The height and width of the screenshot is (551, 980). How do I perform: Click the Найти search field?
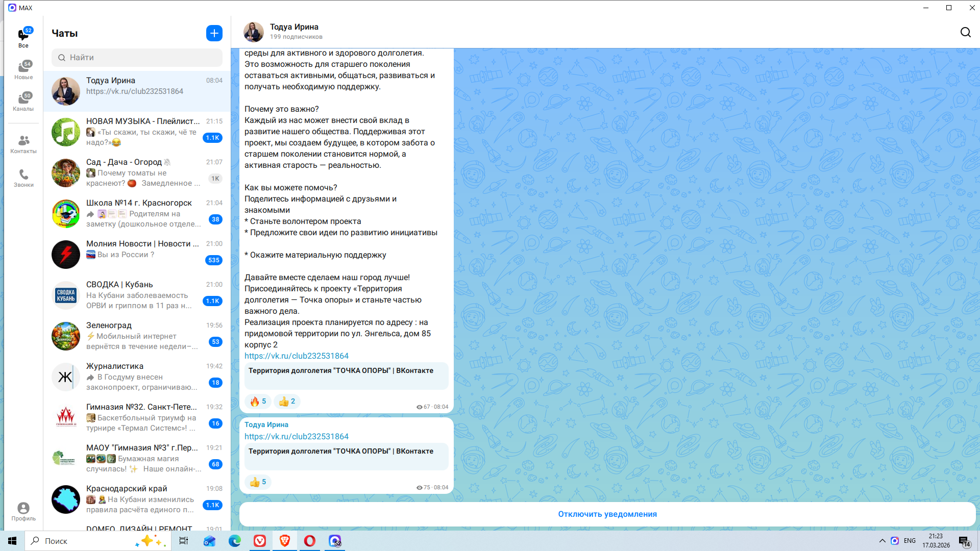[x=137, y=58]
